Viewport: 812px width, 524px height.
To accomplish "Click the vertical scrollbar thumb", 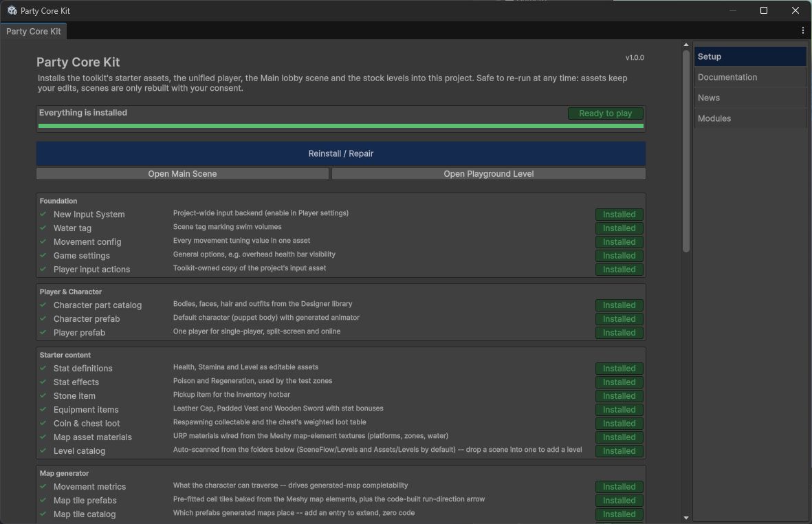I will (x=685, y=151).
